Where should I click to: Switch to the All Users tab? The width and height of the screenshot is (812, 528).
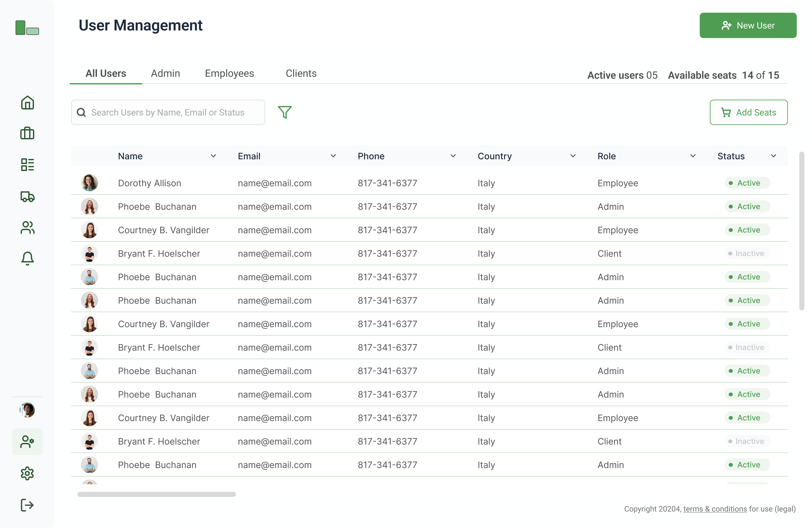(x=106, y=73)
